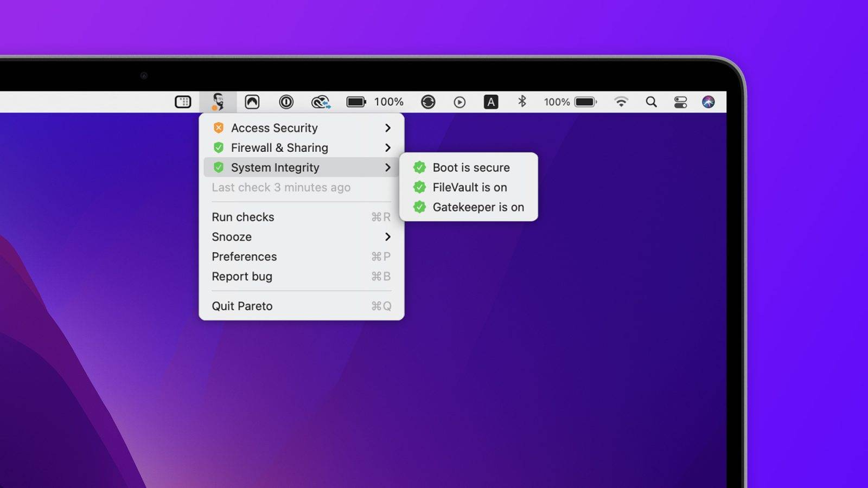Expand the Access Security submenu
The height and width of the screenshot is (488, 868).
coord(387,127)
